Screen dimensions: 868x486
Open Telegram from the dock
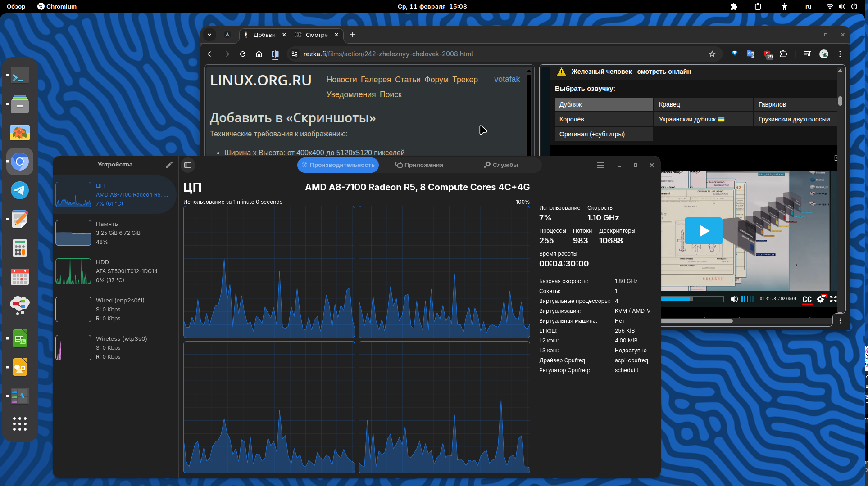(x=20, y=190)
